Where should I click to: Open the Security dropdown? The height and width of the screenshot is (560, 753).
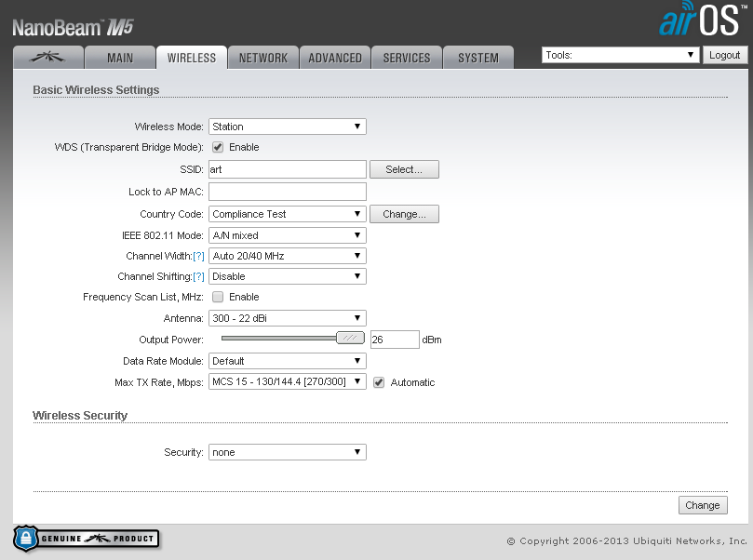click(288, 452)
